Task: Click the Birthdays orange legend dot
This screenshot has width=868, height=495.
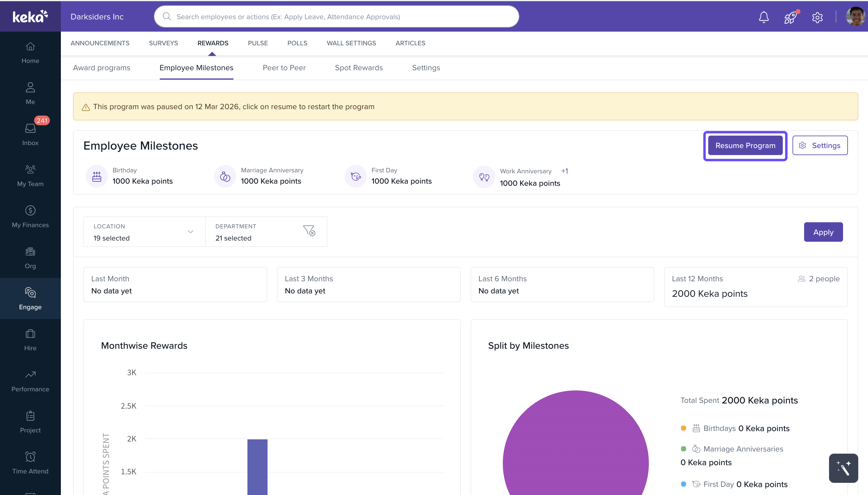Action: pyautogui.click(x=683, y=428)
